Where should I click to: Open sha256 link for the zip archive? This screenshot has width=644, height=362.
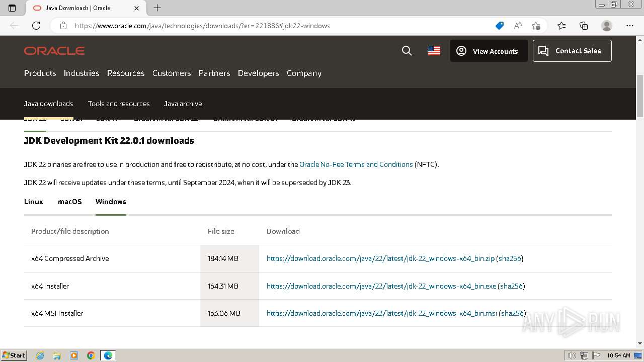[x=510, y=258]
